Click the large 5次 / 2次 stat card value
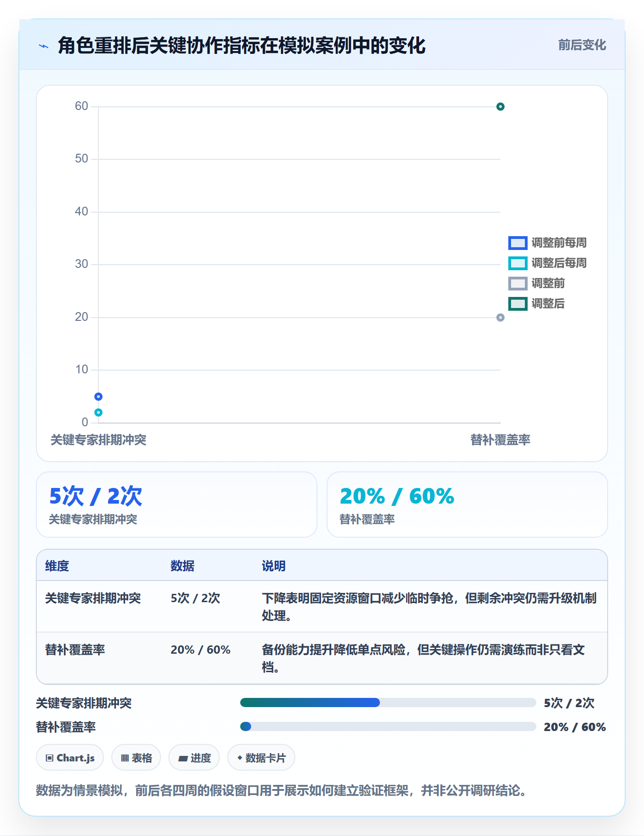The image size is (644, 836). (x=96, y=496)
